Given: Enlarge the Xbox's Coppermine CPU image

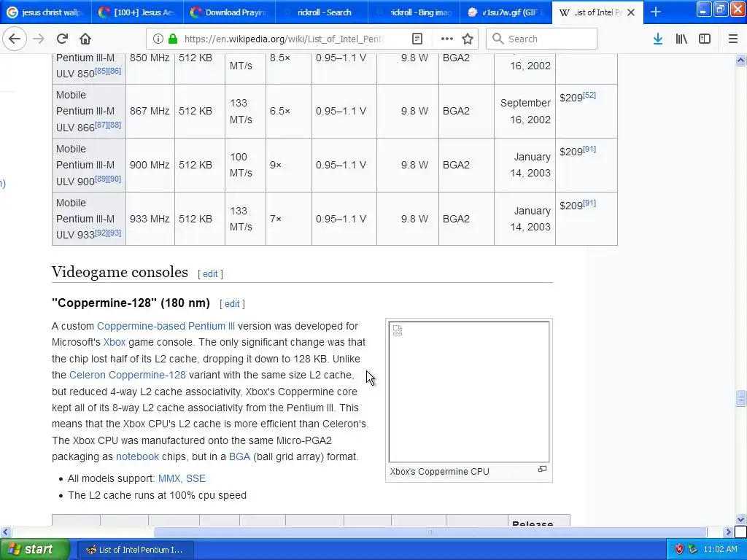Looking at the screenshot, I should click(542, 469).
